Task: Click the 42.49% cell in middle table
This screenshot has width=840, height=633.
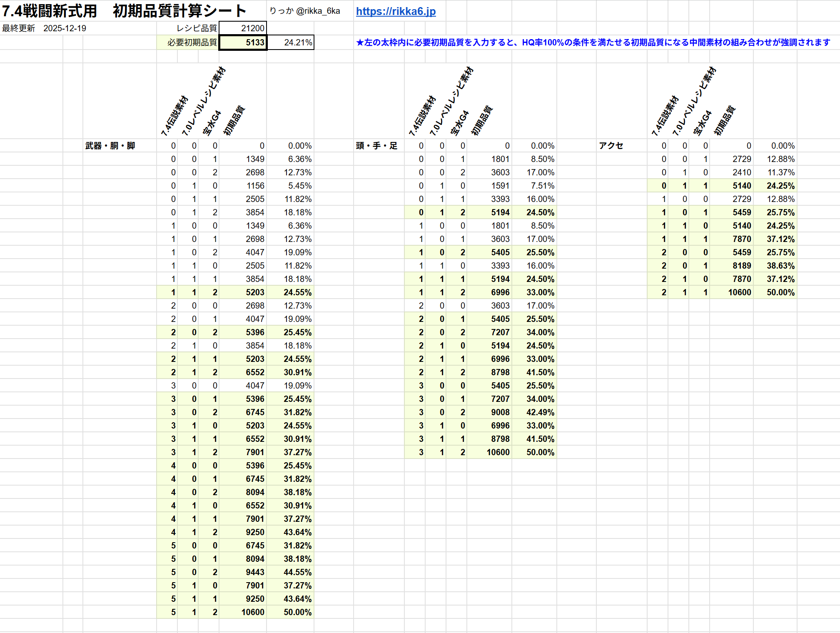Action: (540, 412)
